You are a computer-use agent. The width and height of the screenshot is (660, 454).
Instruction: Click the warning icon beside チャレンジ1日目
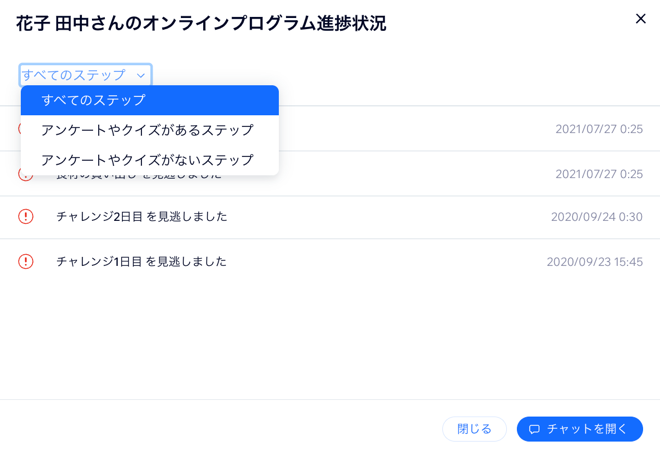pos(26,262)
